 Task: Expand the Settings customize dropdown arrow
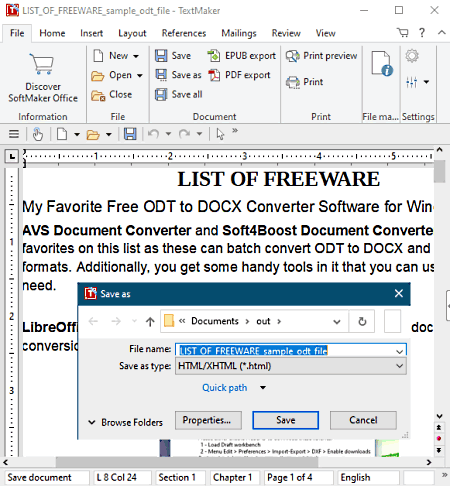coord(426,82)
